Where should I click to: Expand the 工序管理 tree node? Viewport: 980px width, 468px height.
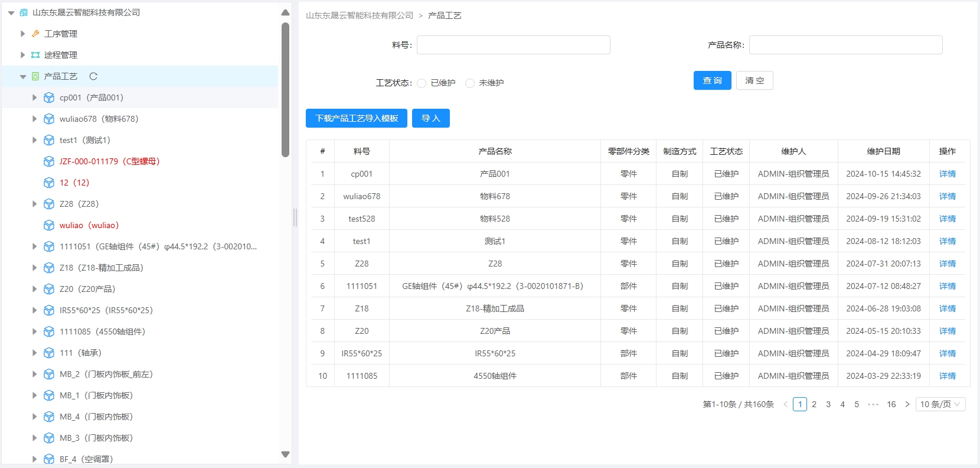pyautogui.click(x=22, y=34)
